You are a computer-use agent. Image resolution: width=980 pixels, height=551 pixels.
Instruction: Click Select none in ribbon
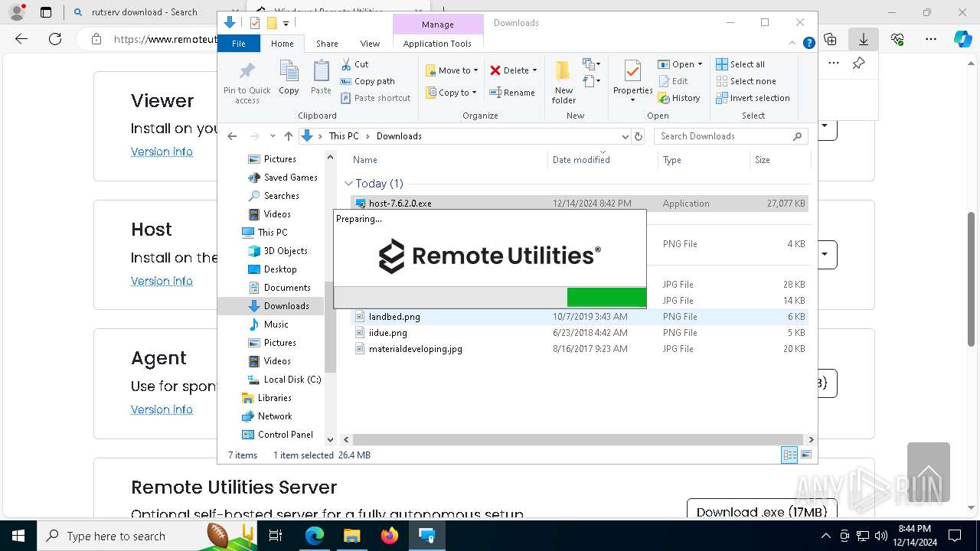coord(746,81)
